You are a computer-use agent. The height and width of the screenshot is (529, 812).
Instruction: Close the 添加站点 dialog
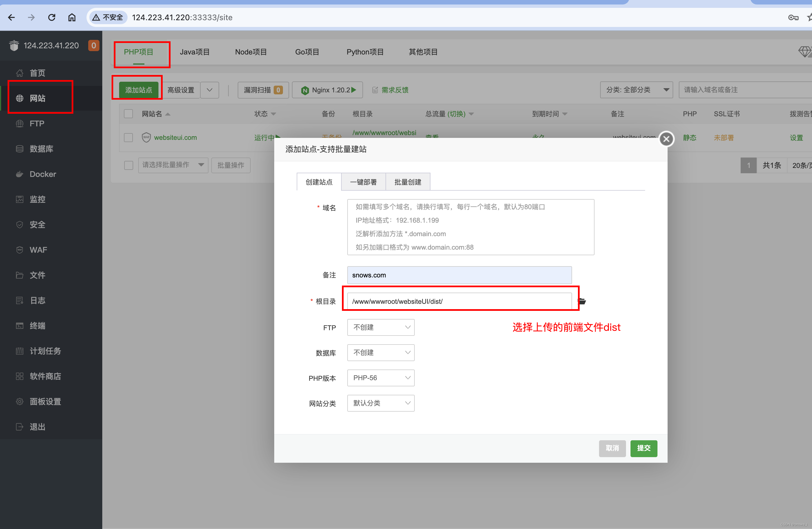(x=666, y=139)
